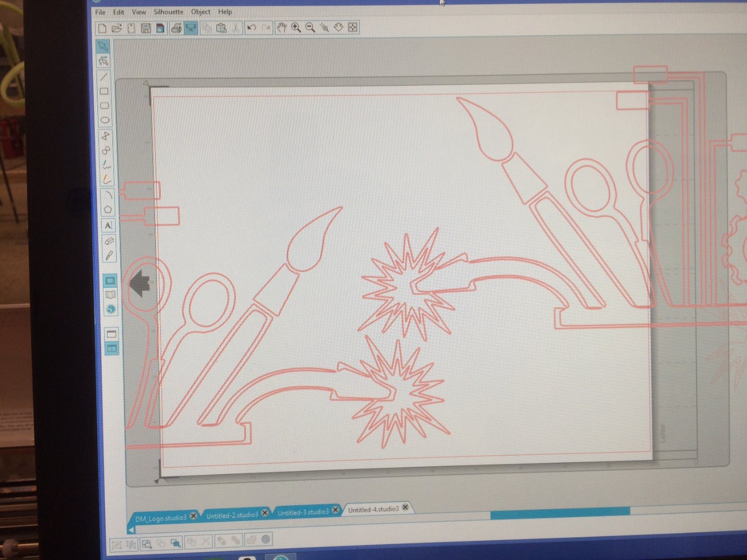The image size is (747, 560).
Task: Close the Untitled-4.studio3 tab
Action: pos(405,508)
